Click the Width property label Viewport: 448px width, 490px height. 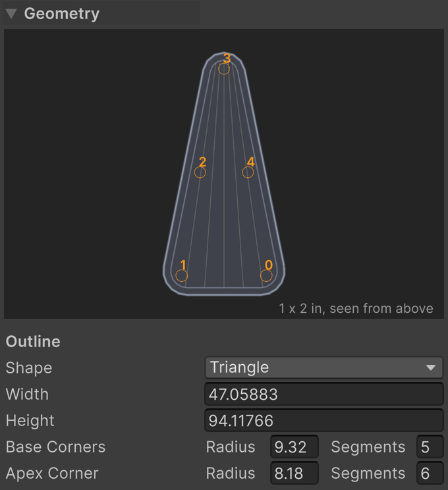(x=27, y=394)
